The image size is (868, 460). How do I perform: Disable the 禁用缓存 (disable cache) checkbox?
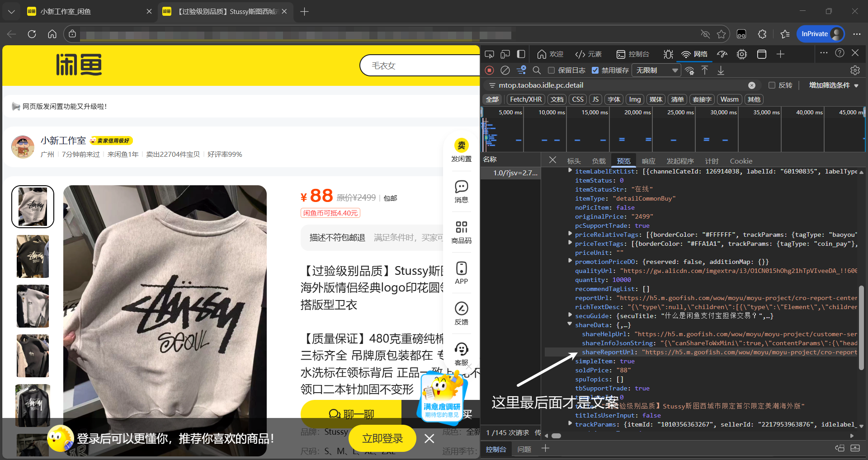[x=595, y=70]
